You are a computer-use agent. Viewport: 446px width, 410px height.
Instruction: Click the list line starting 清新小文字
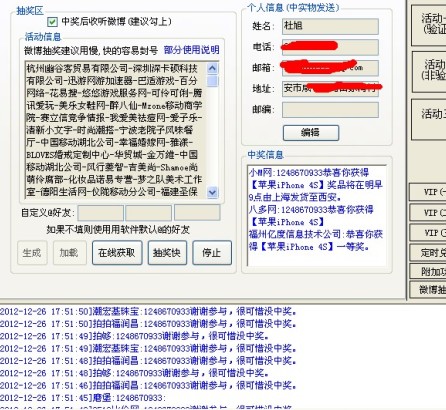(110, 130)
